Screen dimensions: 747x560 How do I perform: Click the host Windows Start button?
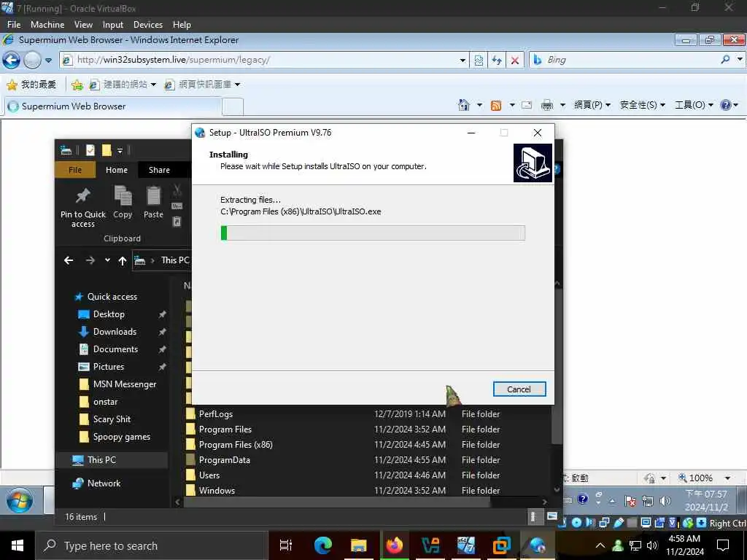click(x=18, y=545)
